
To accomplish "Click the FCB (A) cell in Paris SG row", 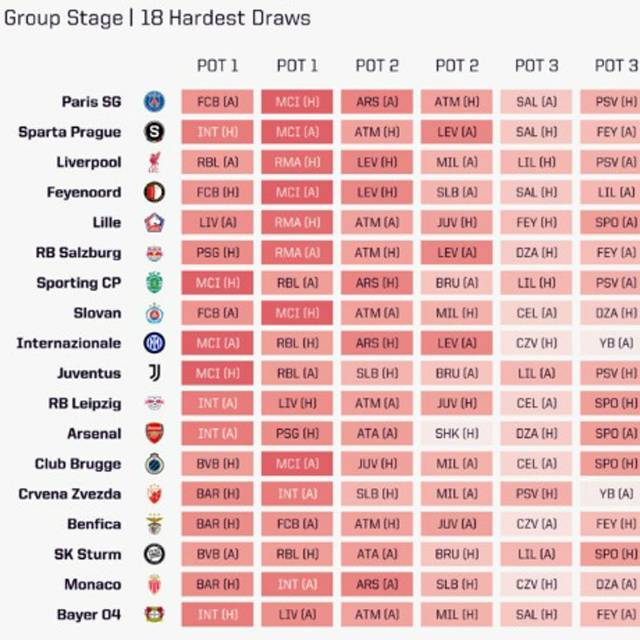I will coord(217,101).
